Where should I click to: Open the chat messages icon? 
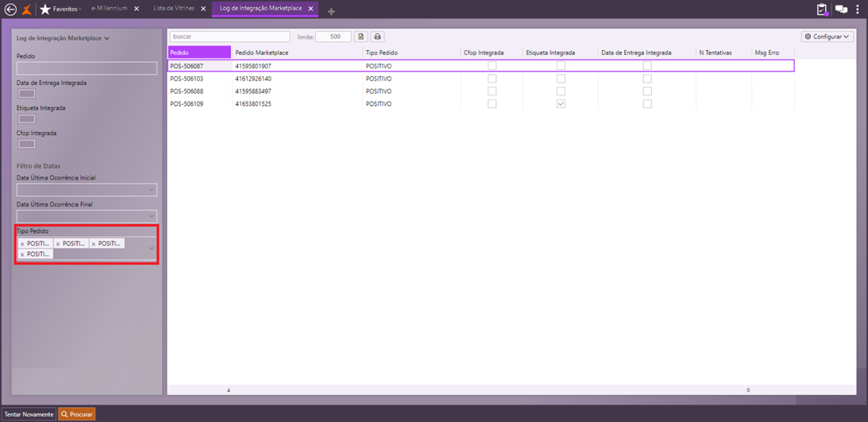[841, 10]
